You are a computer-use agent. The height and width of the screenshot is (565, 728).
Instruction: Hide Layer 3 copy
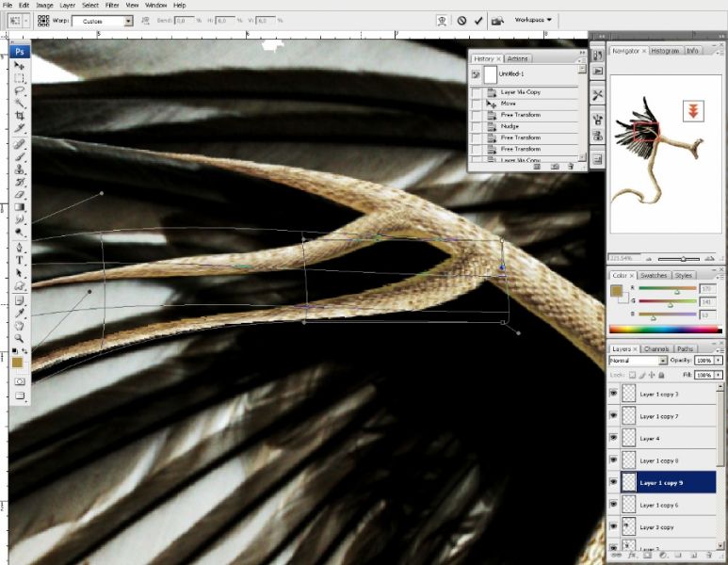613,526
